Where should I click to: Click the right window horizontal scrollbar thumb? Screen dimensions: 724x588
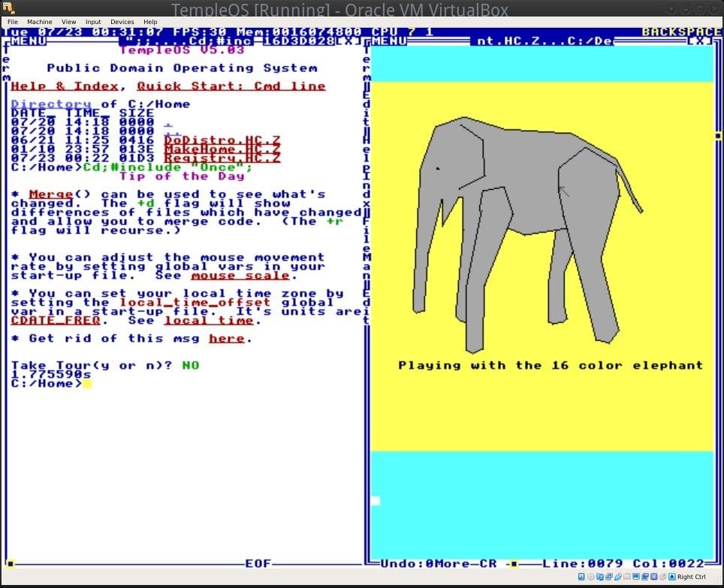tap(514, 563)
